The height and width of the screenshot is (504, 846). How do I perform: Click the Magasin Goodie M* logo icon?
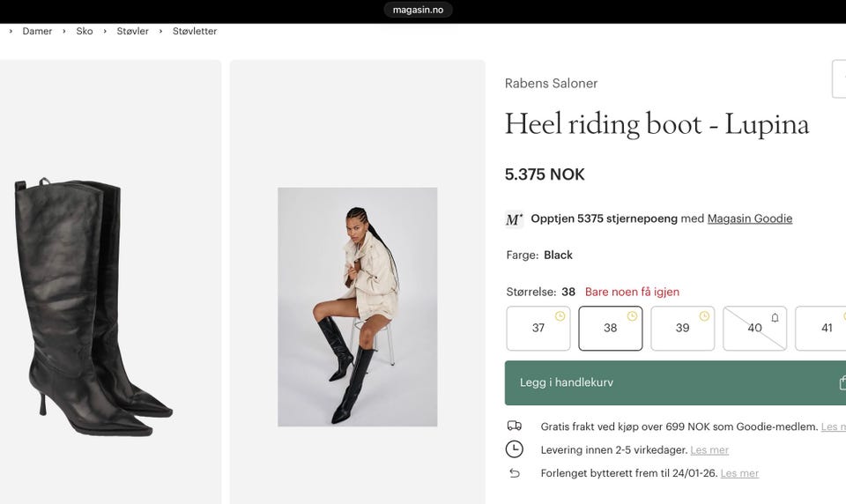click(515, 219)
